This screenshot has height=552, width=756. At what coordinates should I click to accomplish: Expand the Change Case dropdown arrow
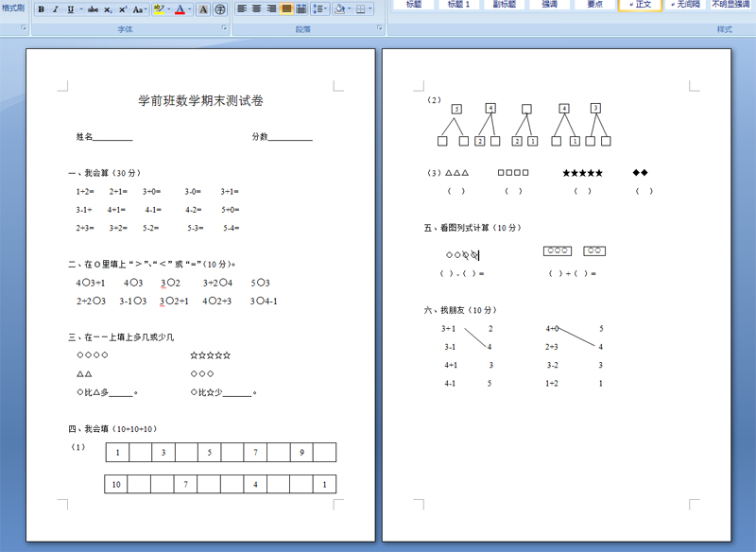pyautogui.click(x=146, y=9)
